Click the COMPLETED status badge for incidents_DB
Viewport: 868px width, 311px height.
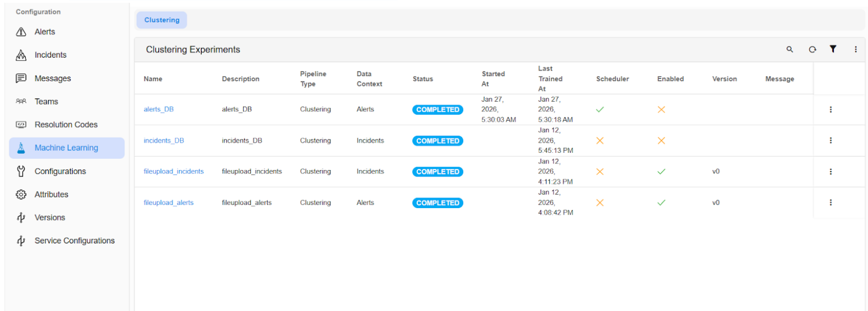coord(437,141)
